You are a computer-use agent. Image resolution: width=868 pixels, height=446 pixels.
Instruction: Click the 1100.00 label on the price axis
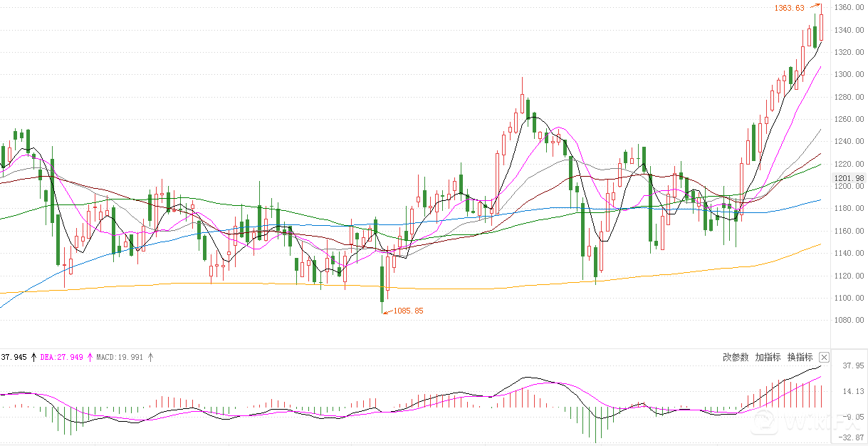(849, 298)
